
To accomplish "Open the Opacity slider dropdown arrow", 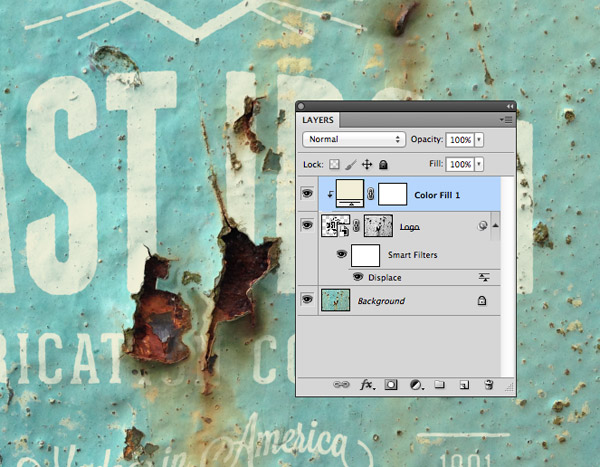I will point(479,139).
